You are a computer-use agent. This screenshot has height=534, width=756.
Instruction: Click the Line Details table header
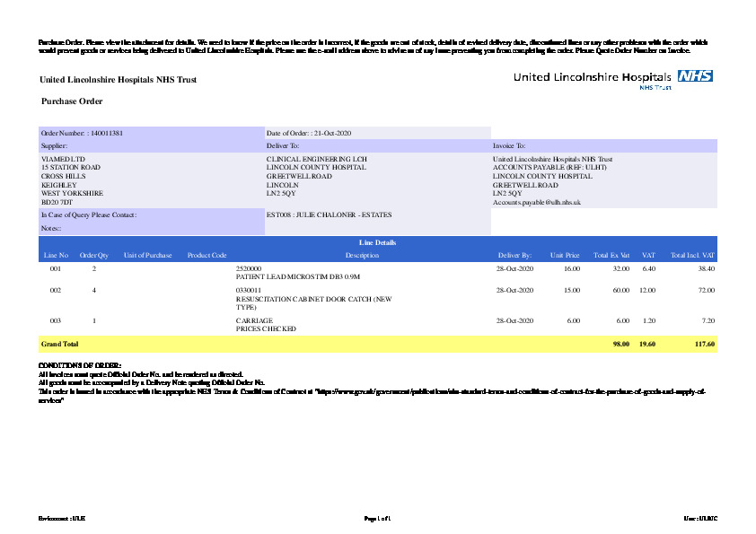377,242
